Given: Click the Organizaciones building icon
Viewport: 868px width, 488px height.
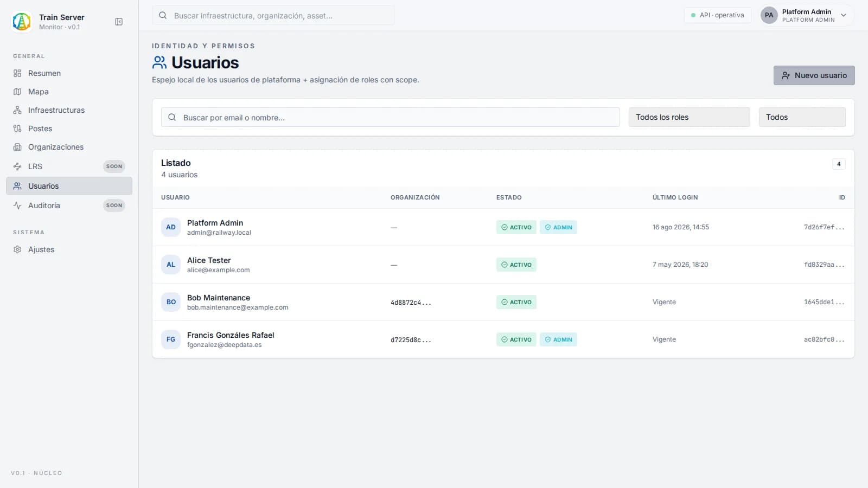Looking at the screenshot, I should point(17,147).
